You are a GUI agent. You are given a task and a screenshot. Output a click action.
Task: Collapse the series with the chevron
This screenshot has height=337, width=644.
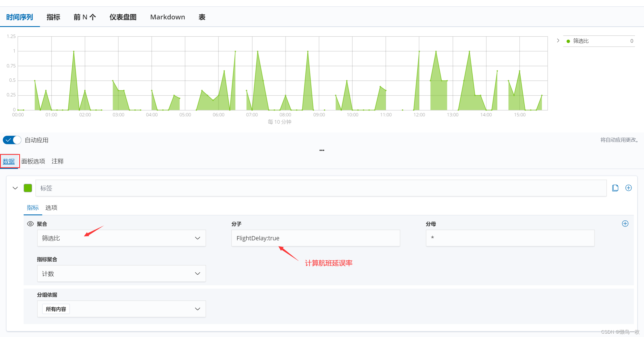click(15, 188)
